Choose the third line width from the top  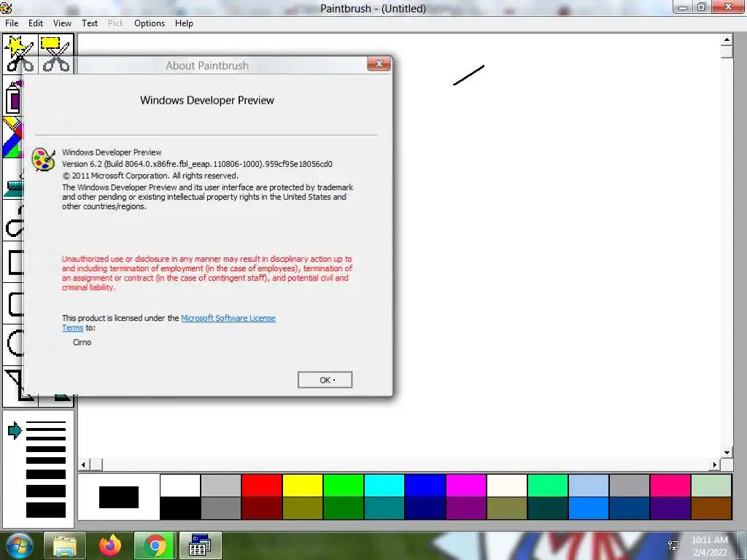(x=46, y=438)
